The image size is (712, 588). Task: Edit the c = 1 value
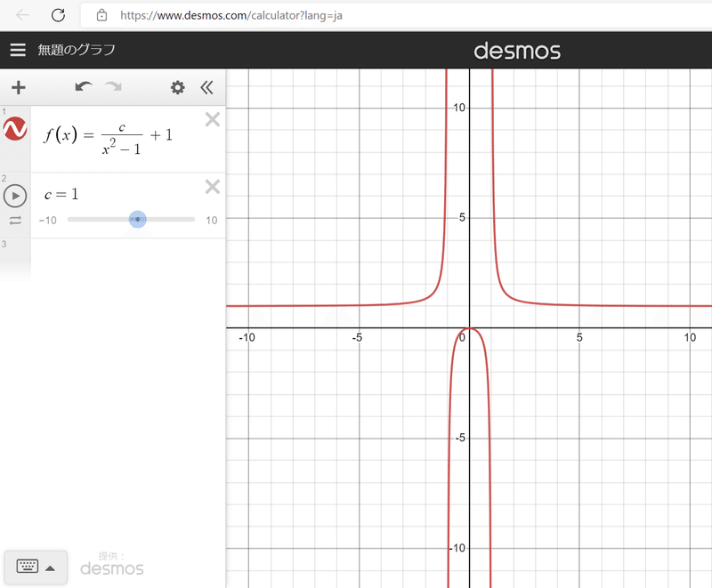click(61, 195)
